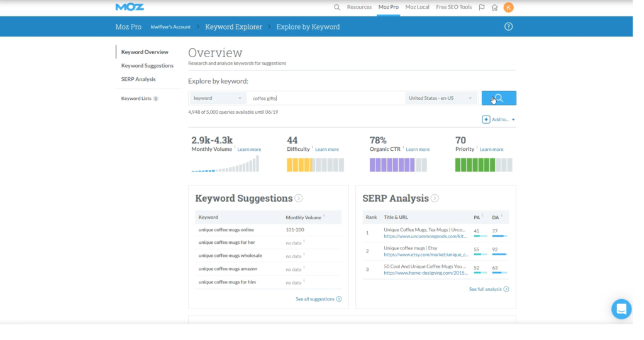Click the Explore by Keyword breadcrumb

pyautogui.click(x=308, y=26)
